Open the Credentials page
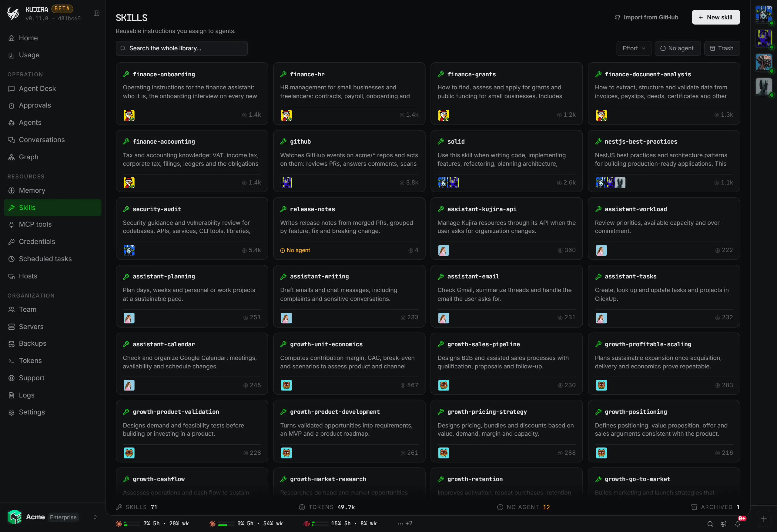This screenshot has width=777, height=532. [x=52, y=241]
